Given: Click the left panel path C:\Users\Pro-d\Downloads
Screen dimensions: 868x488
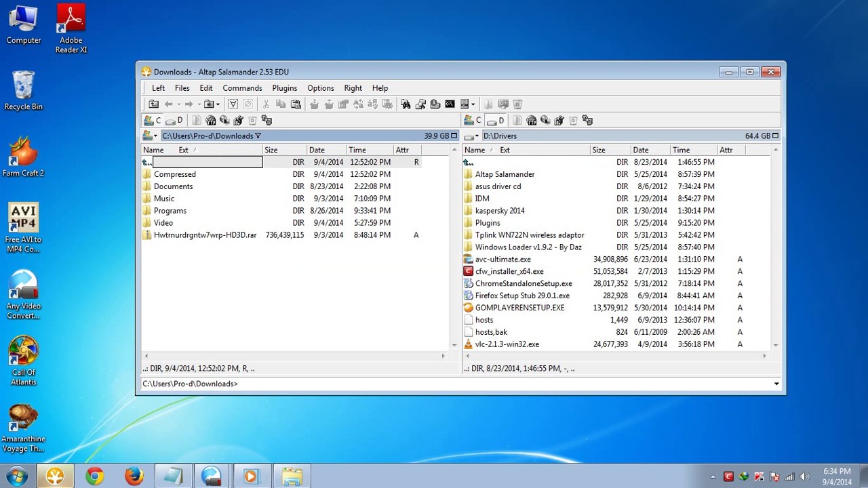Looking at the screenshot, I should click(x=208, y=136).
